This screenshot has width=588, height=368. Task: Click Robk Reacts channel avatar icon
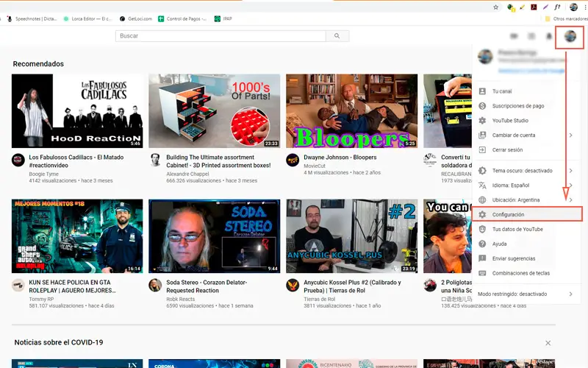[155, 285]
